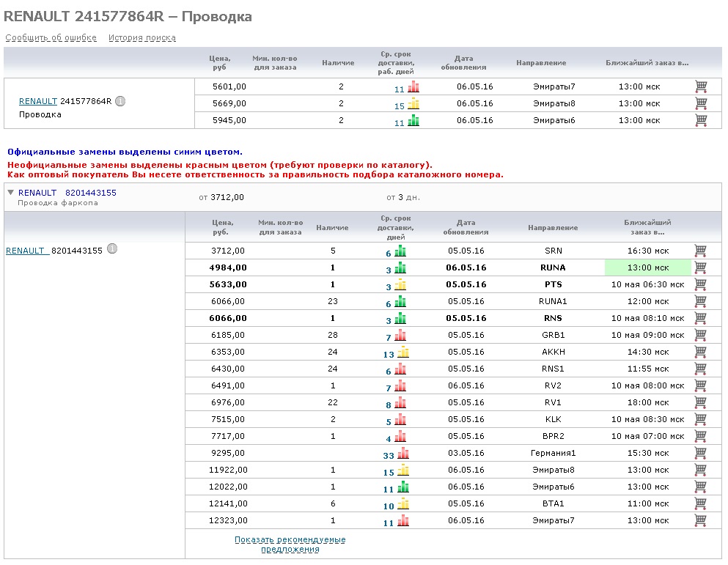Image resolution: width=728 pixels, height=565 pixels.
Task: Click the cart icon in the RV2 row
Action: [701, 385]
